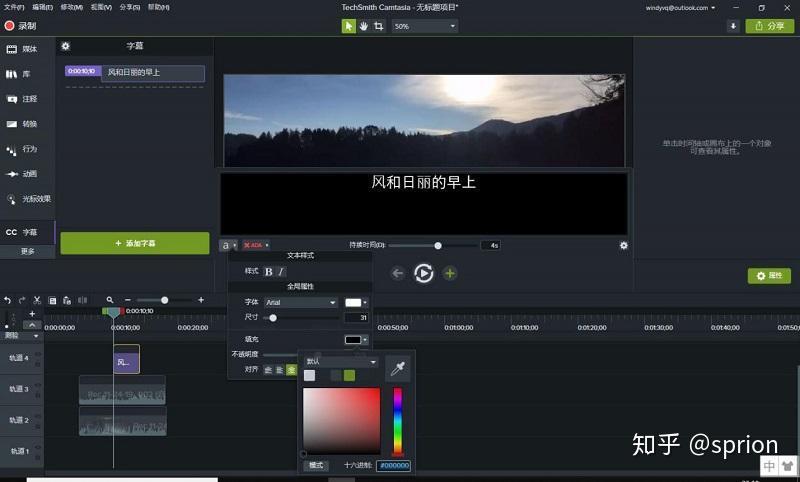This screenshot has width=800, height=482.
Task: Open the 行为 behaviors tab
Action: [x=22, y=149]
